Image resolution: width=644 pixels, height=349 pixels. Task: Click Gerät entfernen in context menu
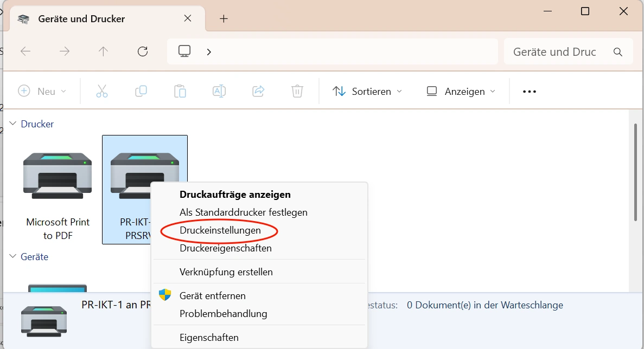tap(212, 296)
